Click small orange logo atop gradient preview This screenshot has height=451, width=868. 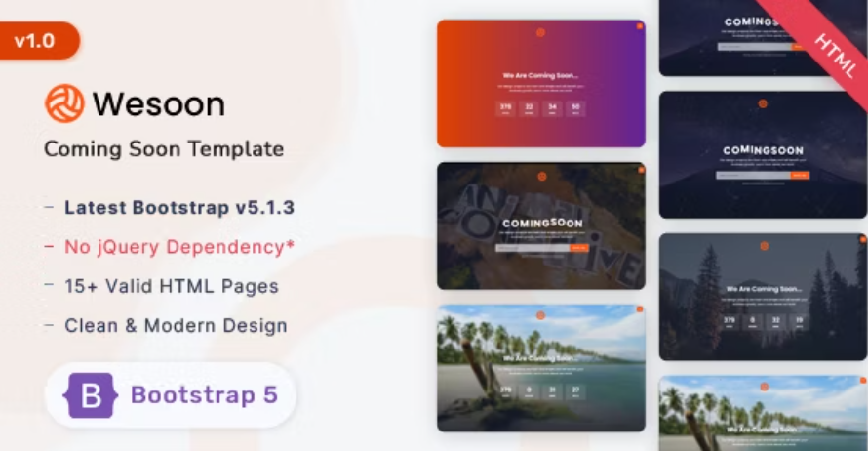coord(541,32)
